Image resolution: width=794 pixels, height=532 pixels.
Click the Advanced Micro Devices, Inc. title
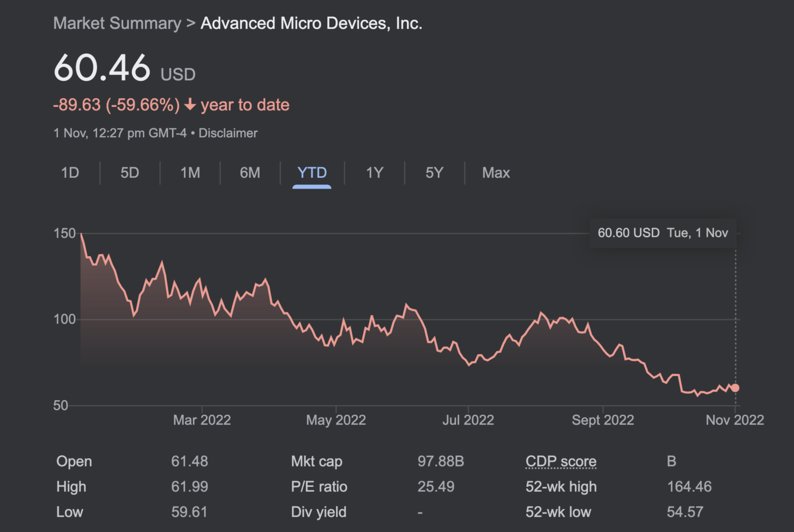(x=311, y=23)
